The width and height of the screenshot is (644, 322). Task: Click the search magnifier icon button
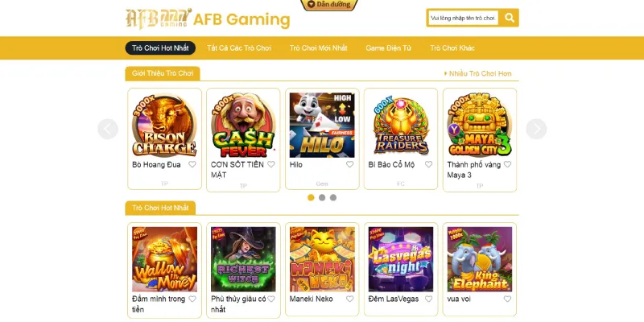click(510, 18)
